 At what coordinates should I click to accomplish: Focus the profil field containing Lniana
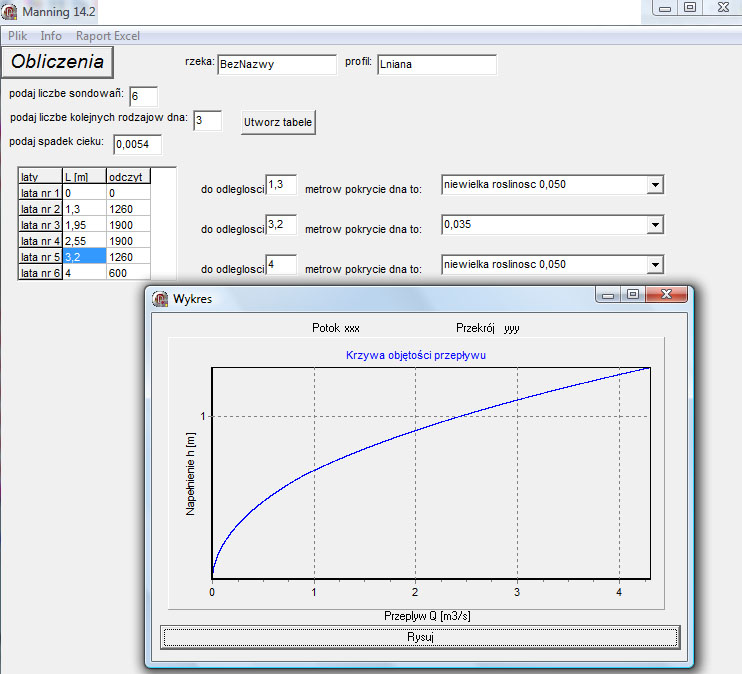tap(437, 64)
